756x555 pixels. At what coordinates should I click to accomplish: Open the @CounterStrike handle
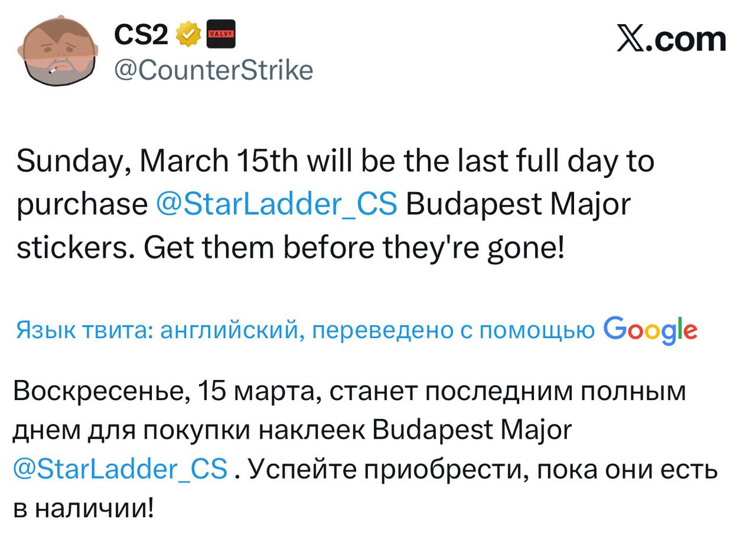point(213,70)
